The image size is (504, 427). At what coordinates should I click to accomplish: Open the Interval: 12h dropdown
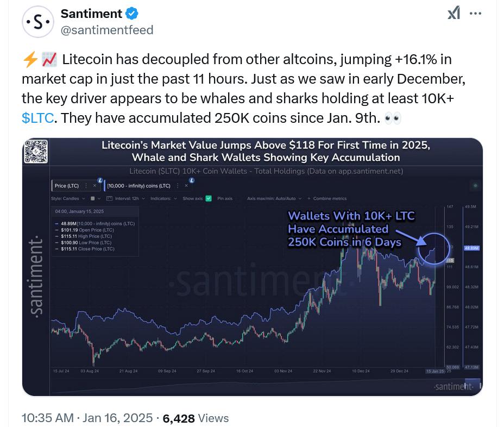(x=129, y=199)
